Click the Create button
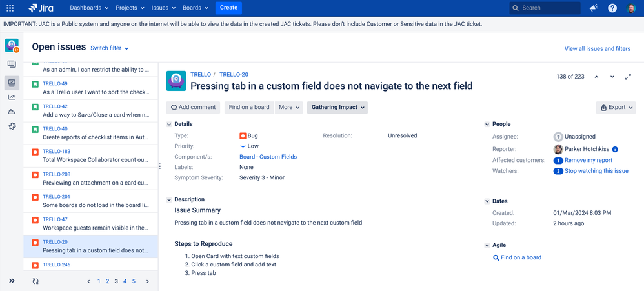644x291 pixels. [229, 8]
